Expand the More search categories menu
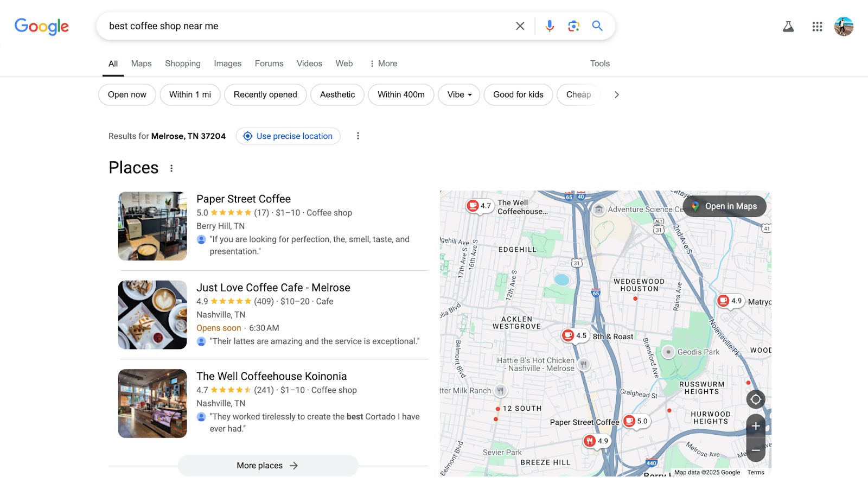Screen dimensions: 868x489 tap(382, 63)
